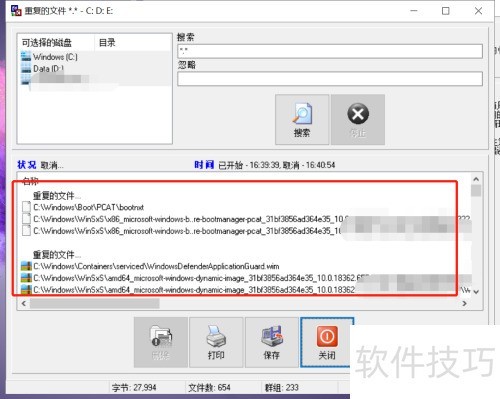500x399 pixels.
Task: Click horizontal scrollbar right arrow
Action: [464, 304]
